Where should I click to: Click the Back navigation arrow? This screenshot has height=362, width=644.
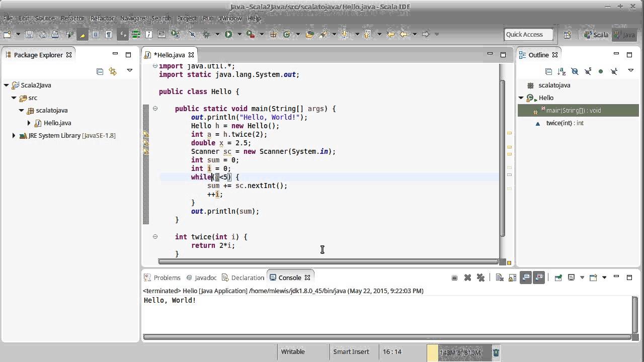pyautogui.click(x=404, y=34)
